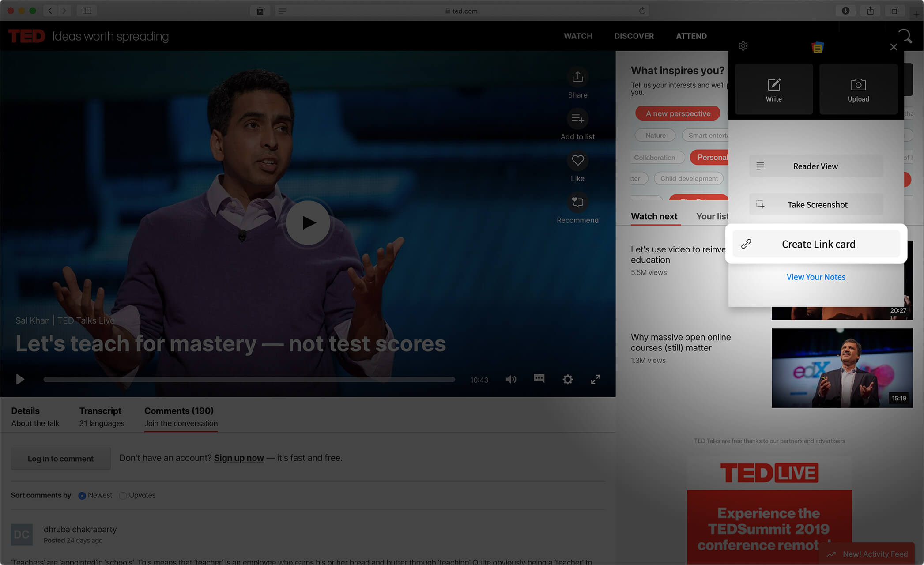The image size is (924, 565).
Task: Sort comments by Newest
Action: pyautogui.click(x=82, y=496)
